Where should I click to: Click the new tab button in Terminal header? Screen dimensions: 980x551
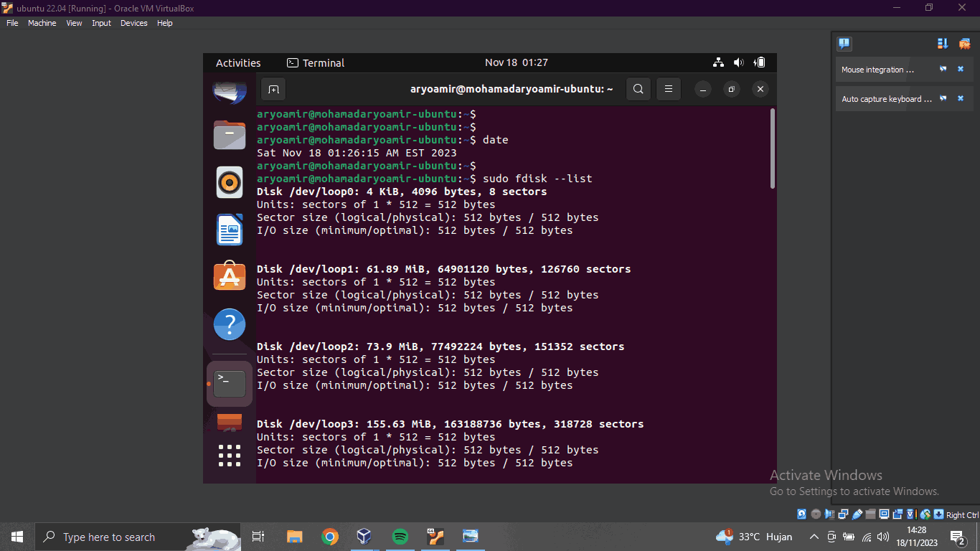pyautogui.click(x=273, y=90)
